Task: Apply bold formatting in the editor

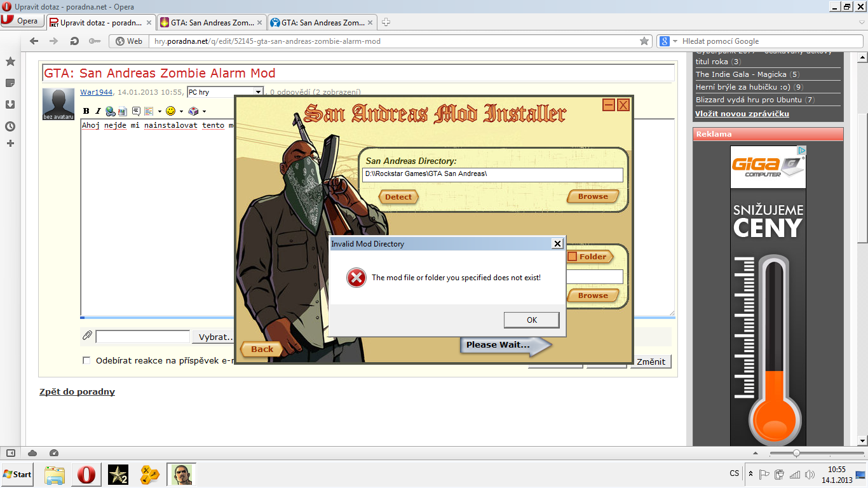Action: [x=86, y=111]
